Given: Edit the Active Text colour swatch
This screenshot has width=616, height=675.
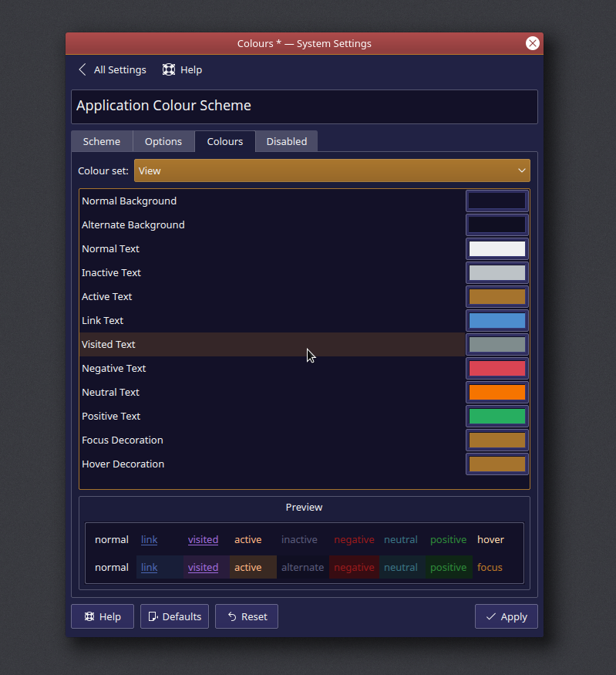Looking at the screenshot, I should click(x=497, y=296).
